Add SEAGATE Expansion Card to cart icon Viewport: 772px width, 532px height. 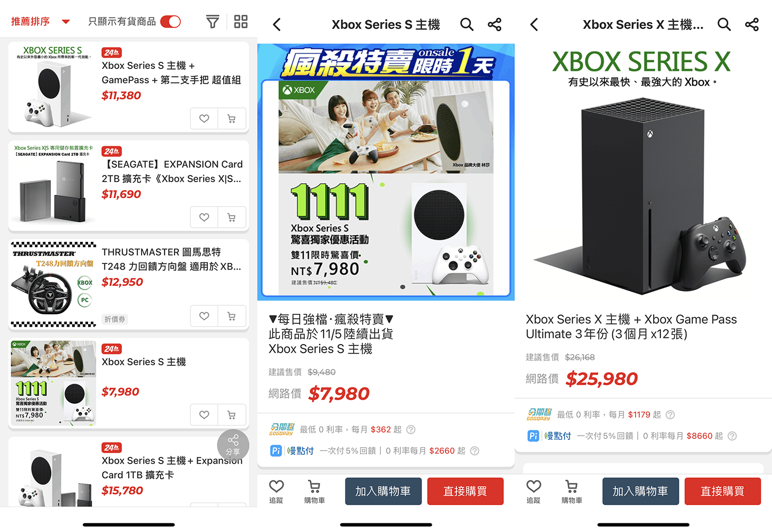pos(232,217)
